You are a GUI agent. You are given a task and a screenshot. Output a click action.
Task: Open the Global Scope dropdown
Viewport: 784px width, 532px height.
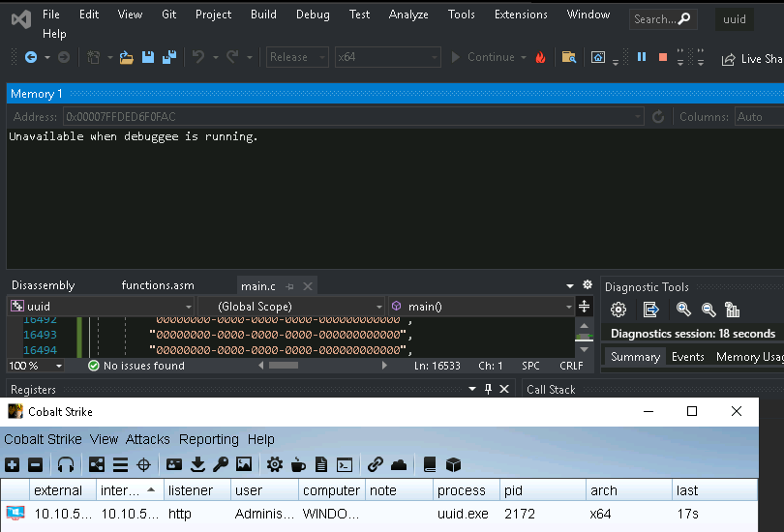click(291, 307)
